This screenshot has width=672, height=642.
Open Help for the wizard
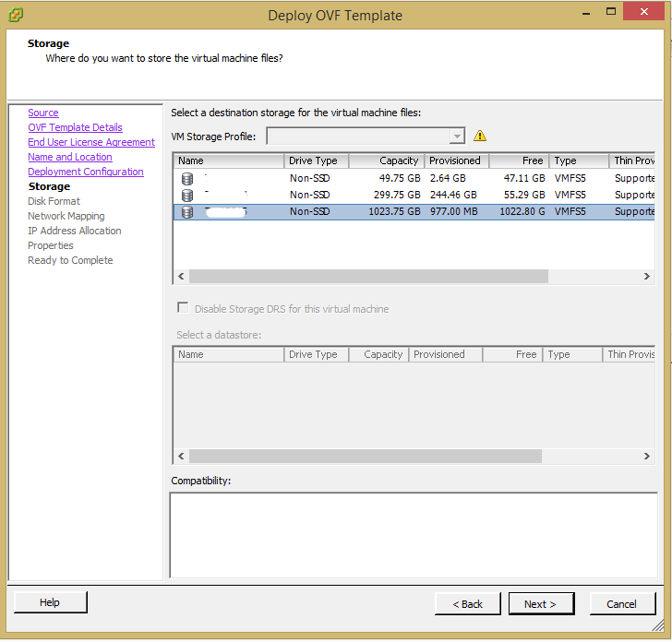(50, 602)
